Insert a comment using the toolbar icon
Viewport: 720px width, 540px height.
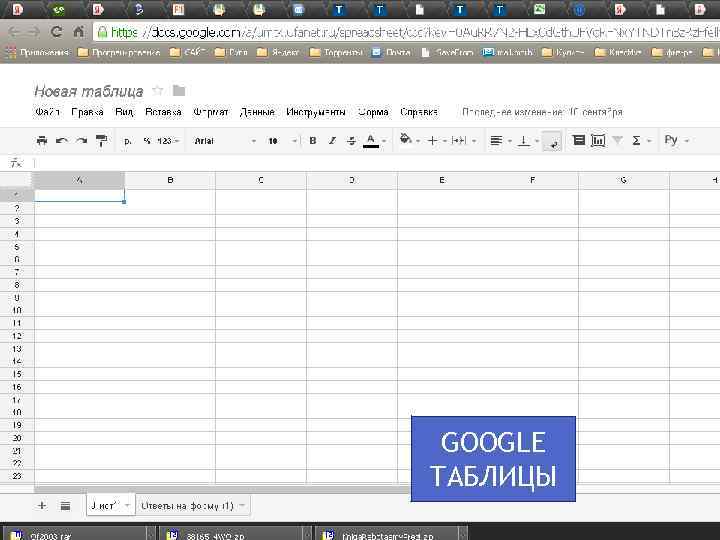click(x=579, y=140)
